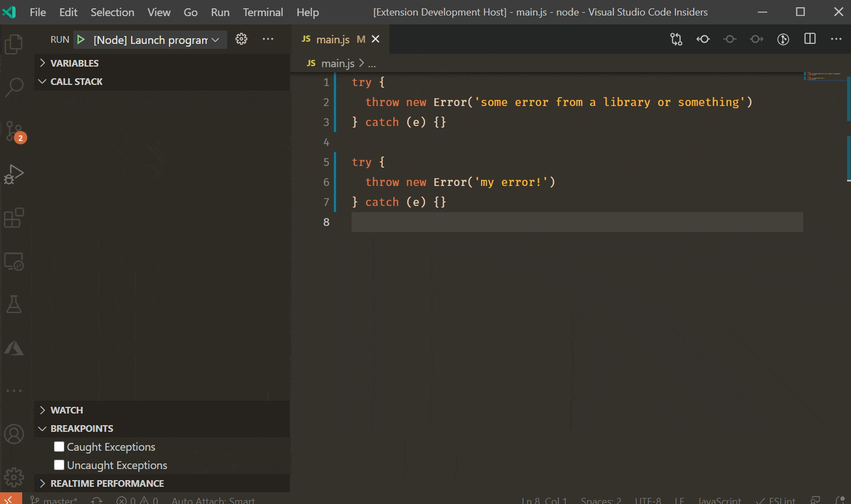Open the Testing view beaker icon

(13, 304)
